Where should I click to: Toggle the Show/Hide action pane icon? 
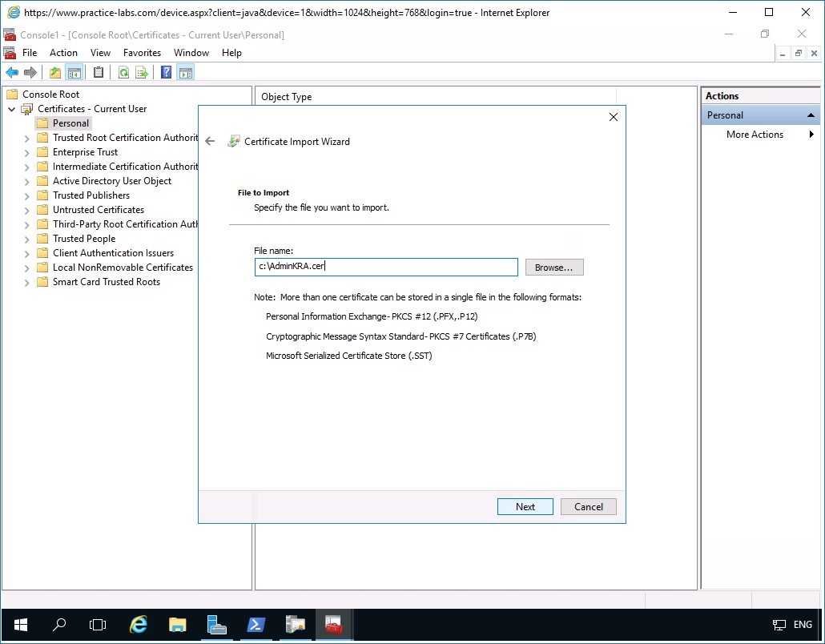click(186, 72)
